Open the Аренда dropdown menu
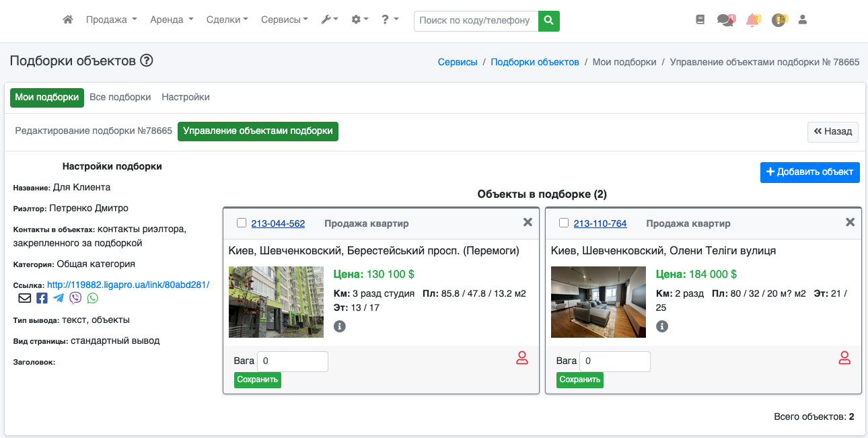The width and height of the screenshot is (868, 438). (x=172, y=20)
